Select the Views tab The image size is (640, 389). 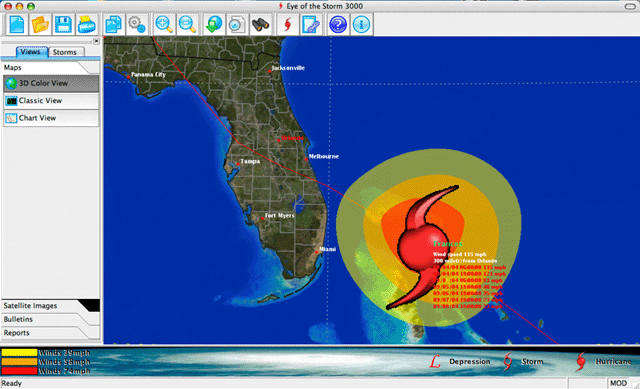[31, 52]
